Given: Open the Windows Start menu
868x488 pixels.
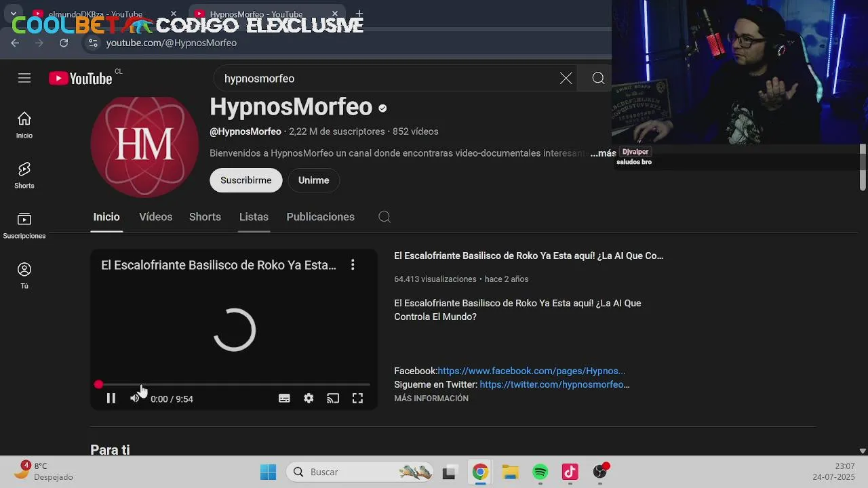Looking at the screenshot, I should coord(269,472).
